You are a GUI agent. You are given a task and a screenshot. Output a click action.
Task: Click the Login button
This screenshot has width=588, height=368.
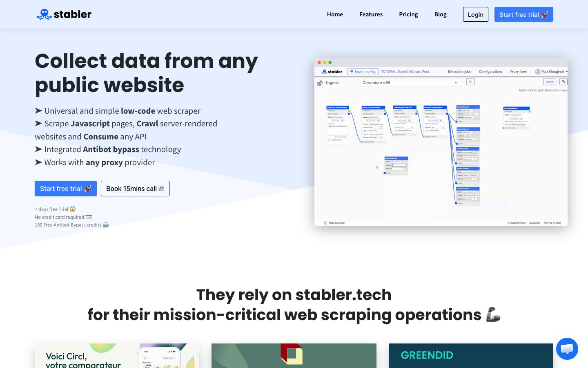coord(476,14)
